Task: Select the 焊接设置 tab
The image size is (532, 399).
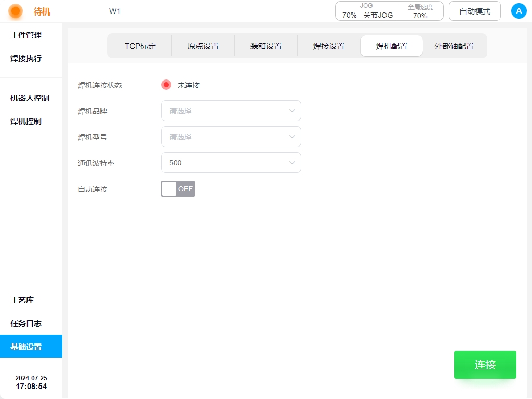Action: pyautogui.click(x=329, y=46)
